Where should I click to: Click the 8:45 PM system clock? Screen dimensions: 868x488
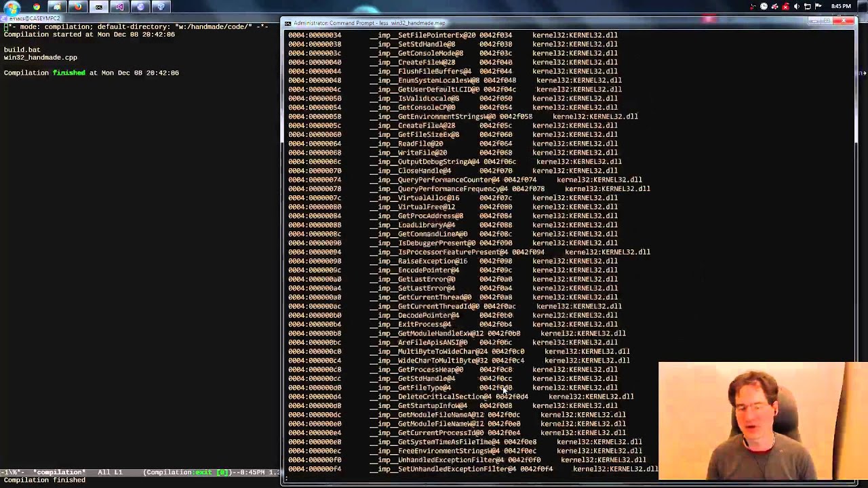(841, 6)
